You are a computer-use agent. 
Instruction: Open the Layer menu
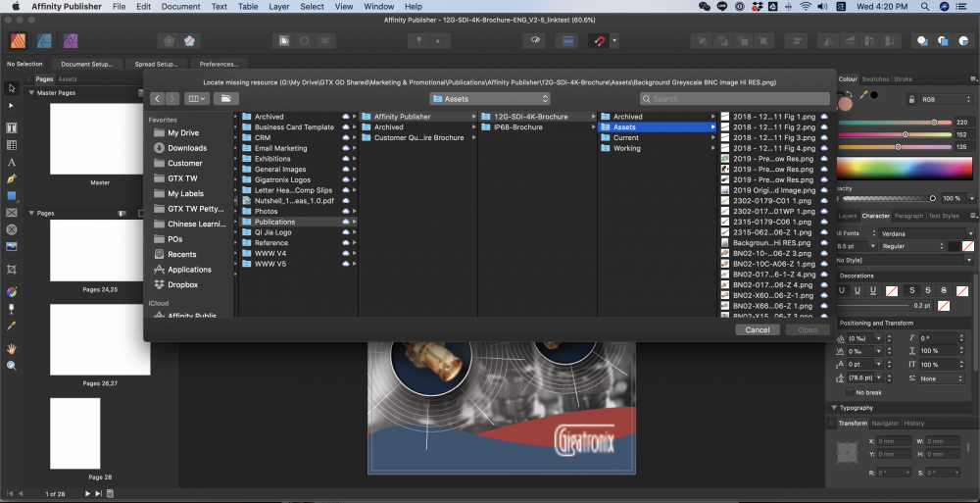278,7
